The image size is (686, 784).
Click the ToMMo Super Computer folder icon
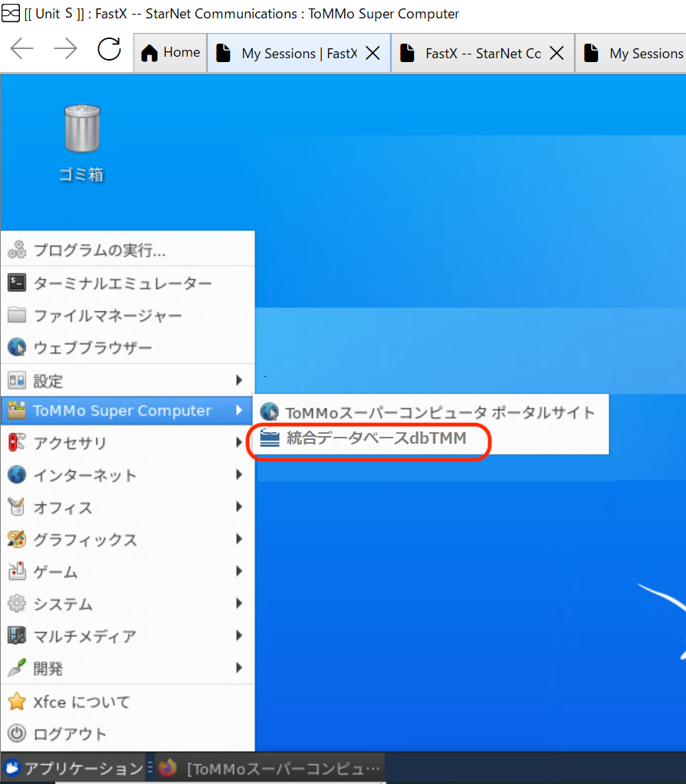pos(17,410)
